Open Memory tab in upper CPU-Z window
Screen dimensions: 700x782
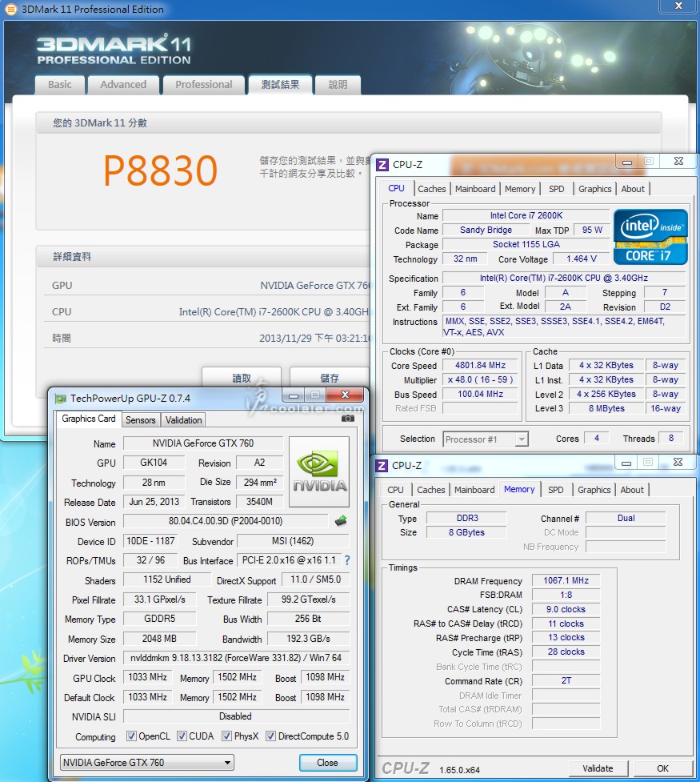pos(519,189)
